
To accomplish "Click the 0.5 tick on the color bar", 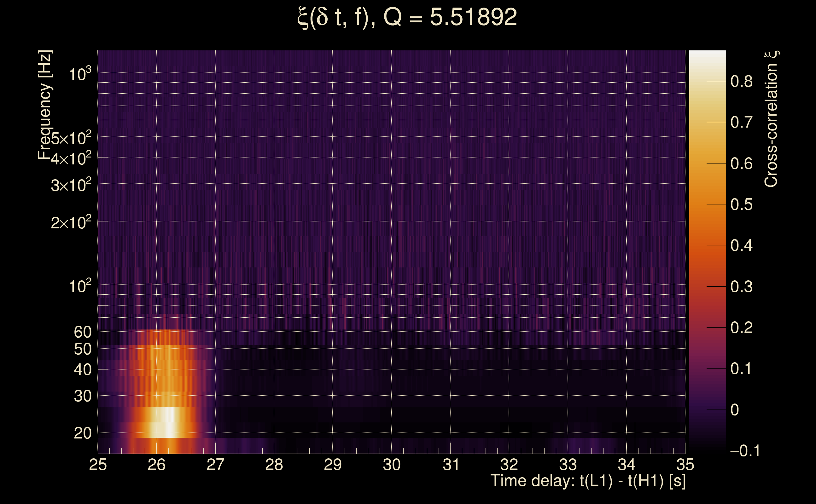I will coord(741,204).
